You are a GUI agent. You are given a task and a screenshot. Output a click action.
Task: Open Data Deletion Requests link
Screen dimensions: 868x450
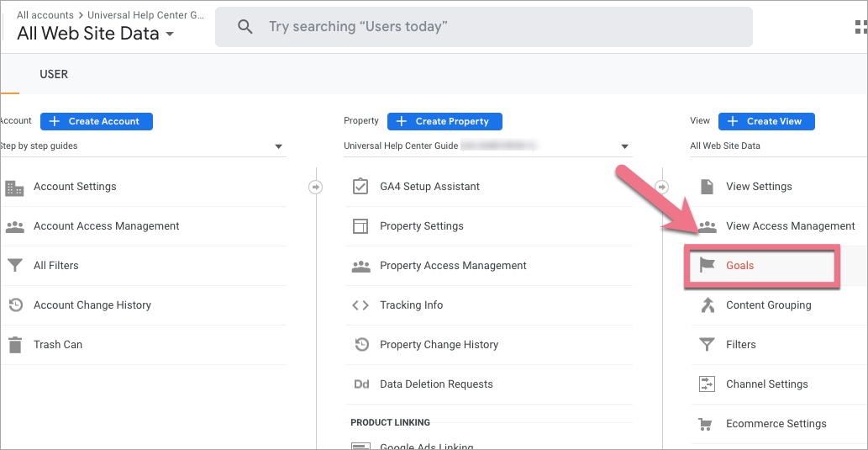pyautogui.click(x=436, y=384)
